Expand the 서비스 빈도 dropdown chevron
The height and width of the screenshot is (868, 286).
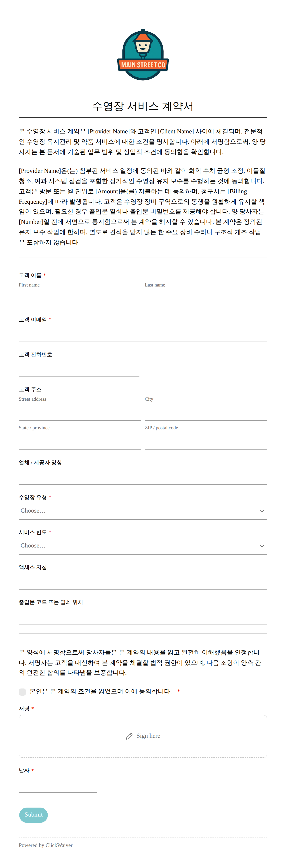click(x=262, y=546)
